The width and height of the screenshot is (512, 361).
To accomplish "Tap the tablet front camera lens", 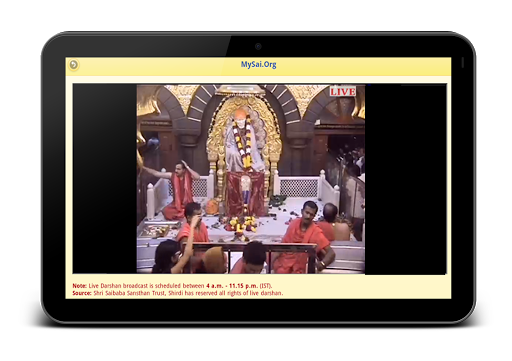I will pos(258,46).
